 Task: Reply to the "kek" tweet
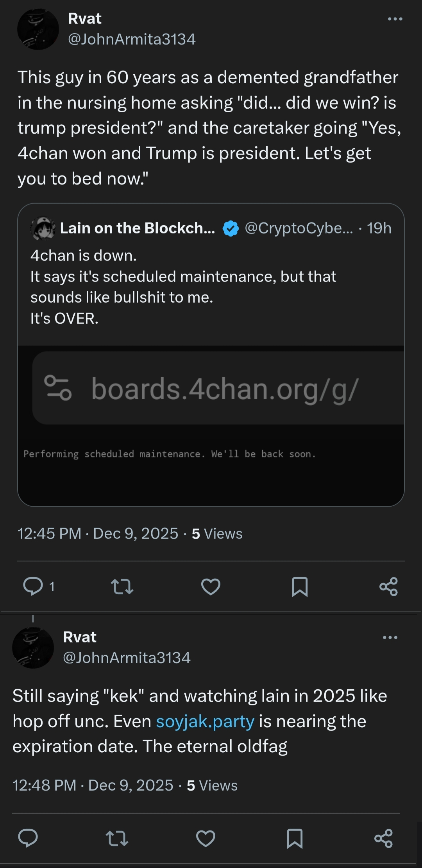point(28,838)
